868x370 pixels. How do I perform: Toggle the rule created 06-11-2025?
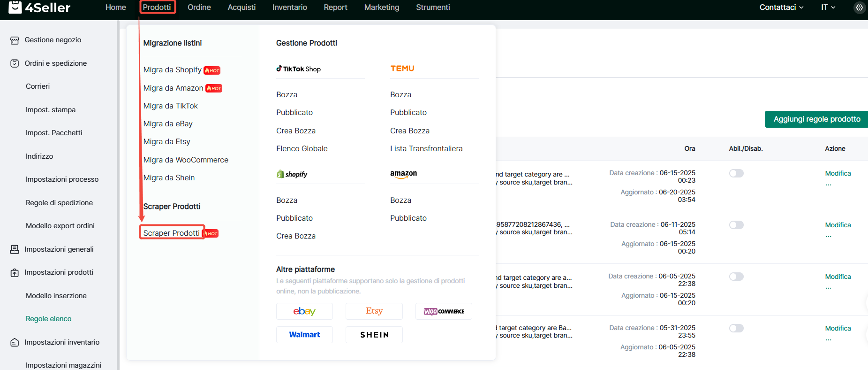[736, 225]
